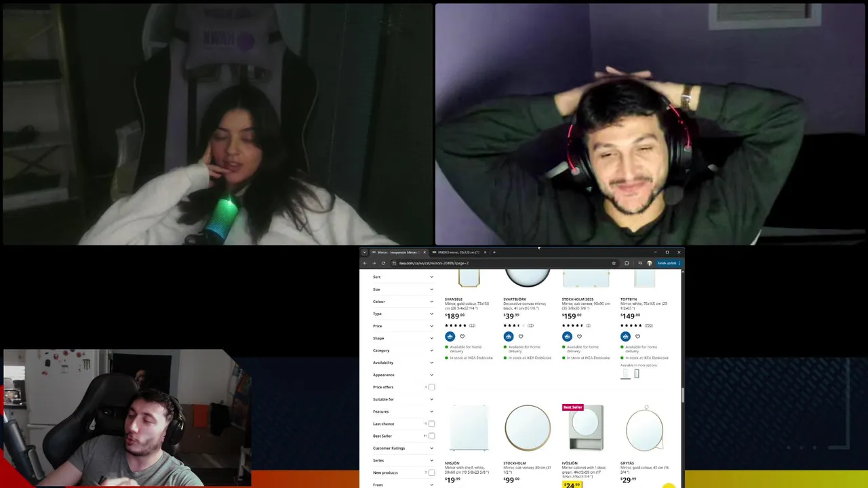Open TOFTBYN review count link
The image size is (868, 488).
tap(648, 325)
